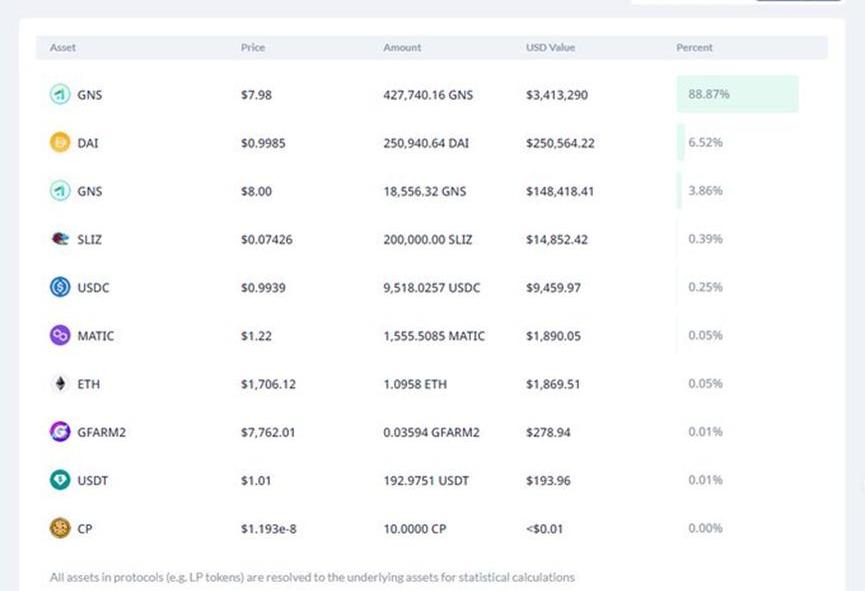Click the $1,706.12 ETH price
The height and width of the screenshot is (591, 865).
click(268, 384)
